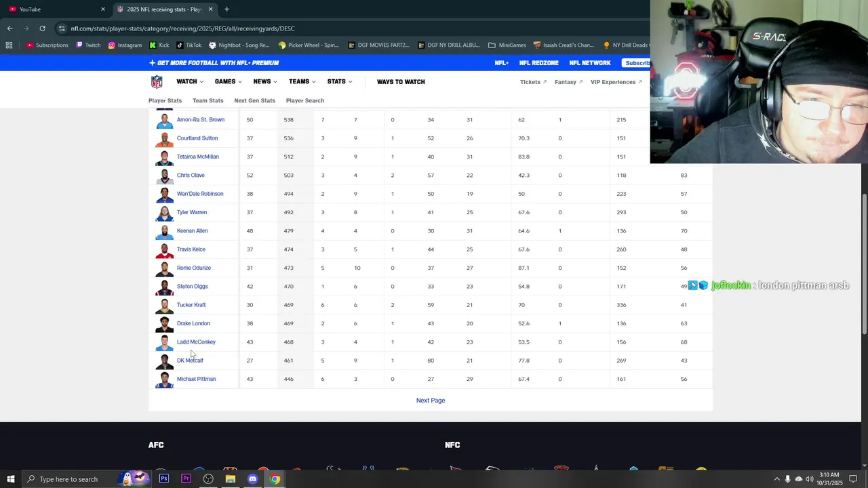This screenshot has width=868, height=488.
Task: Click the NFL REDZONE link
Action: 538,63
